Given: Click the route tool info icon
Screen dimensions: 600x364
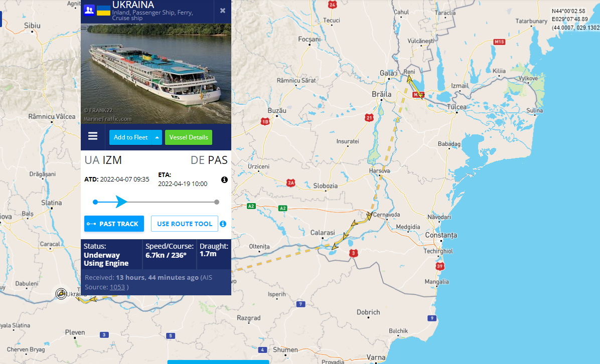Looking at the screenshot, I should [x=223, y=224].
